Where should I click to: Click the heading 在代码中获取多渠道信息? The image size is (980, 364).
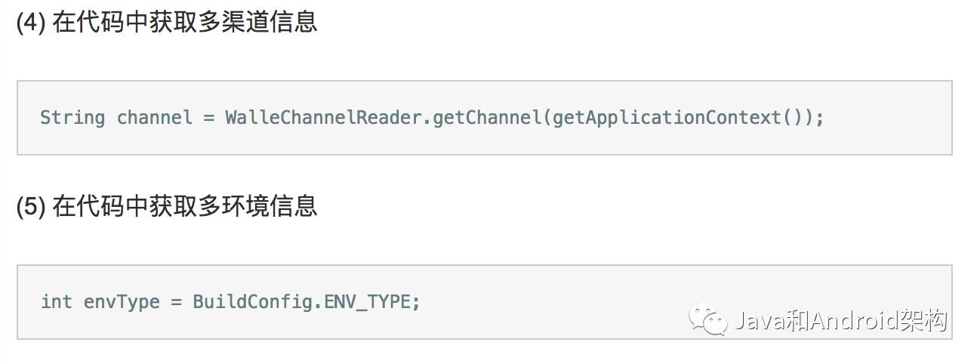[185, 23]
